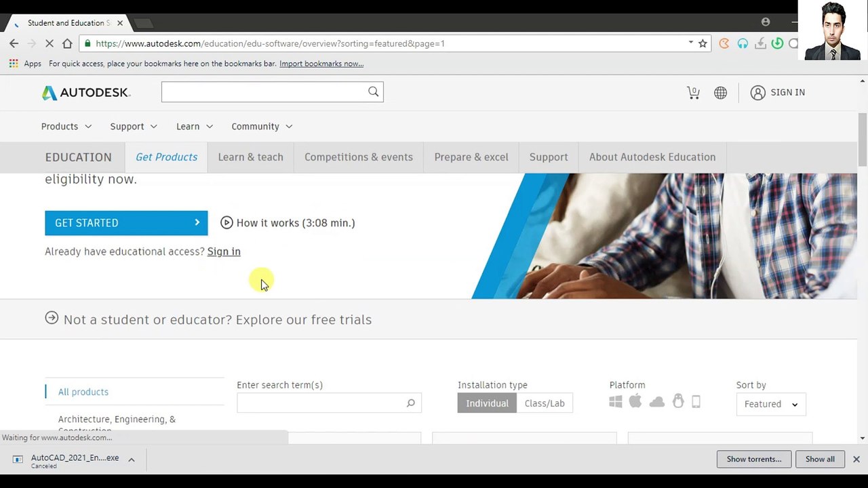Click the green download extension icon
868x488 pixels.
click(777, 43)
